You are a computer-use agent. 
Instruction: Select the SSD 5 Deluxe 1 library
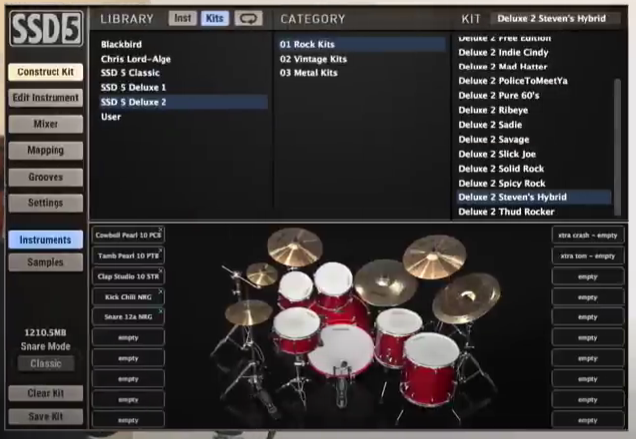coord(184,88)
